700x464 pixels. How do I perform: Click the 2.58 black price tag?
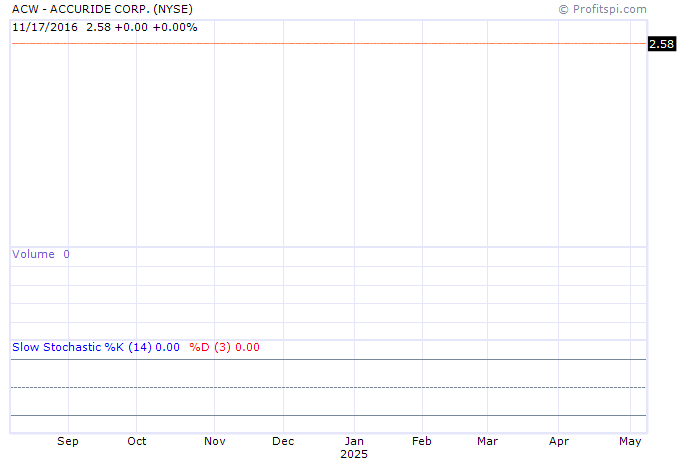click(x=662, y=44)
